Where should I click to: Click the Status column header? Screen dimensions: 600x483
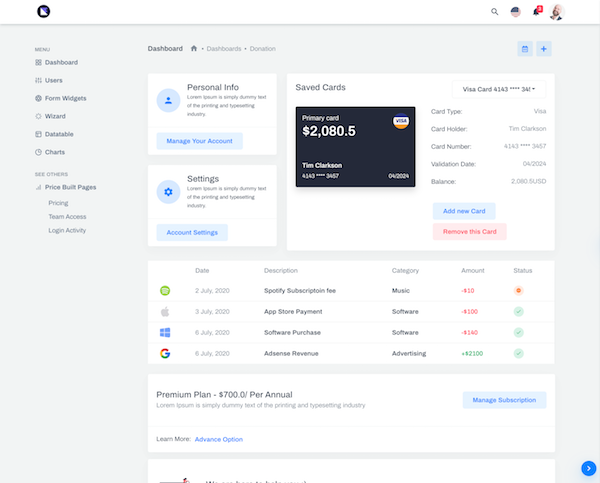pyautogui.click(x=523, y=271)
